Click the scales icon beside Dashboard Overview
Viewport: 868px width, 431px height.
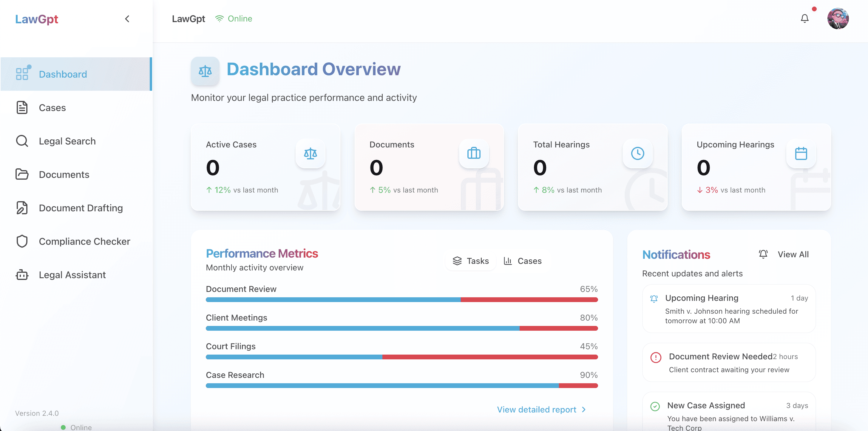[x=205, y=71]
